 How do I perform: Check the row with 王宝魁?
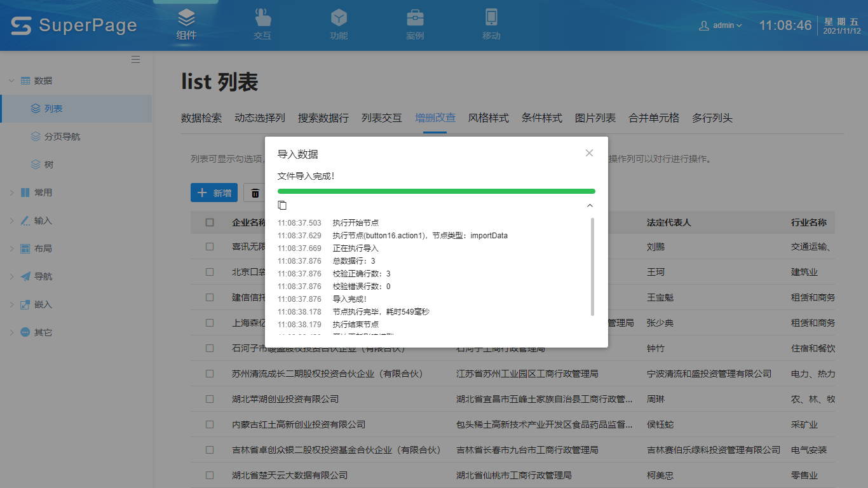(210, 297)
